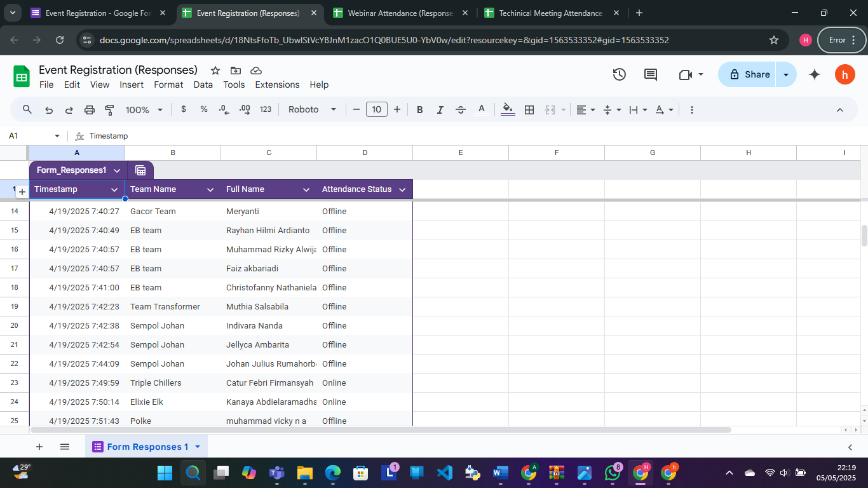Image resolution: width=868 pixels, height=488 pixels.
Task: Bookmark this page in Chrome
Action: (x=774, y=40)
